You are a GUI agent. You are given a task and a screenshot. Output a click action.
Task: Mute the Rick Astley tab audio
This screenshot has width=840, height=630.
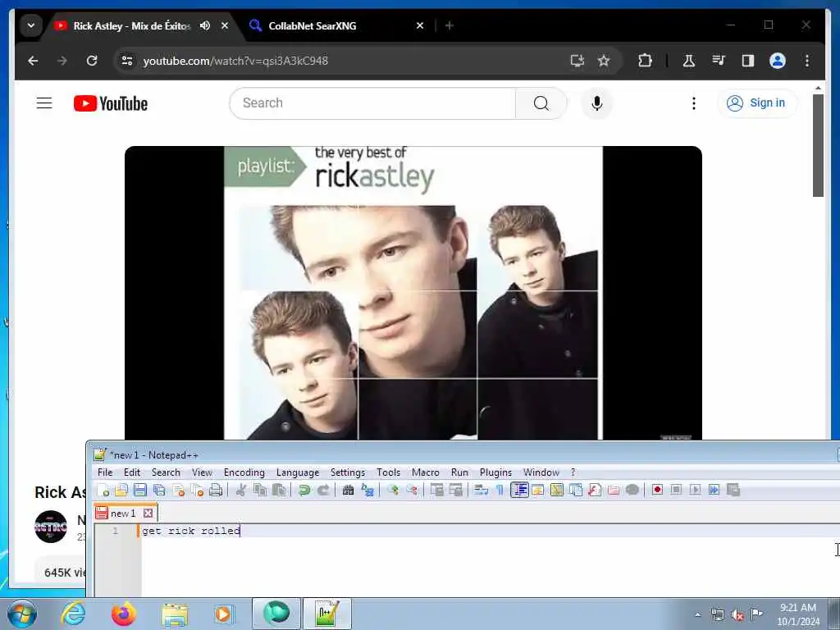205,25
